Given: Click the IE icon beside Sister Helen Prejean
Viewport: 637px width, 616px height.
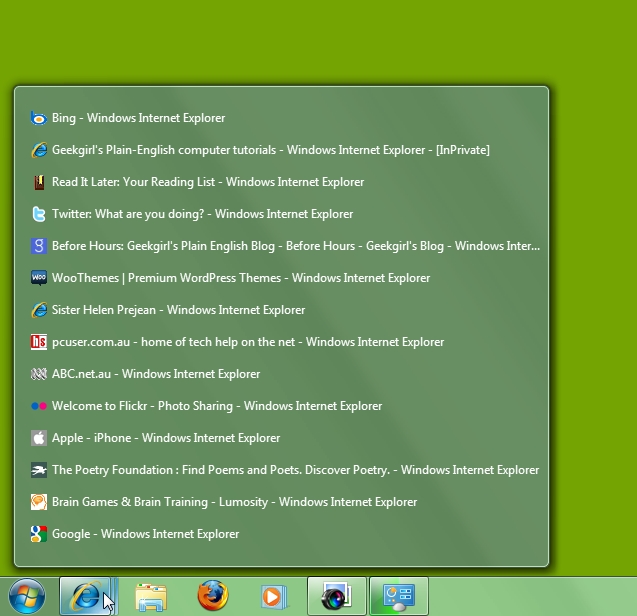Looking at the screenshot, I should click(39, 310).
